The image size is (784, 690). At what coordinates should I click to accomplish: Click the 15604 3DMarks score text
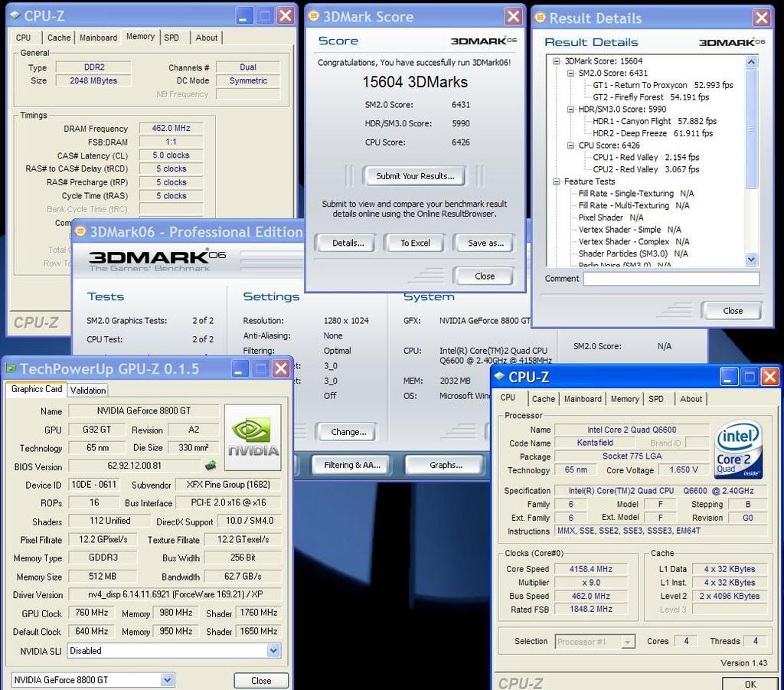coord(415,82)
